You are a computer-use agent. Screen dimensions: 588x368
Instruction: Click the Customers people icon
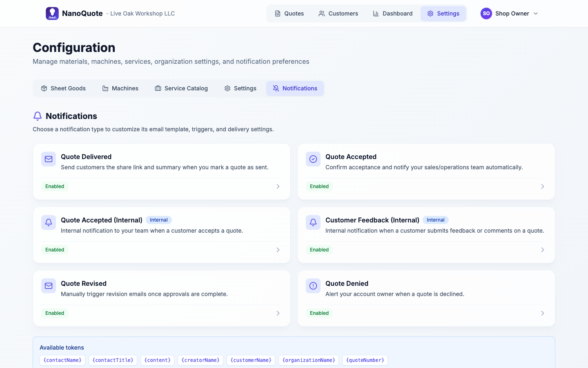pos(321,13)
